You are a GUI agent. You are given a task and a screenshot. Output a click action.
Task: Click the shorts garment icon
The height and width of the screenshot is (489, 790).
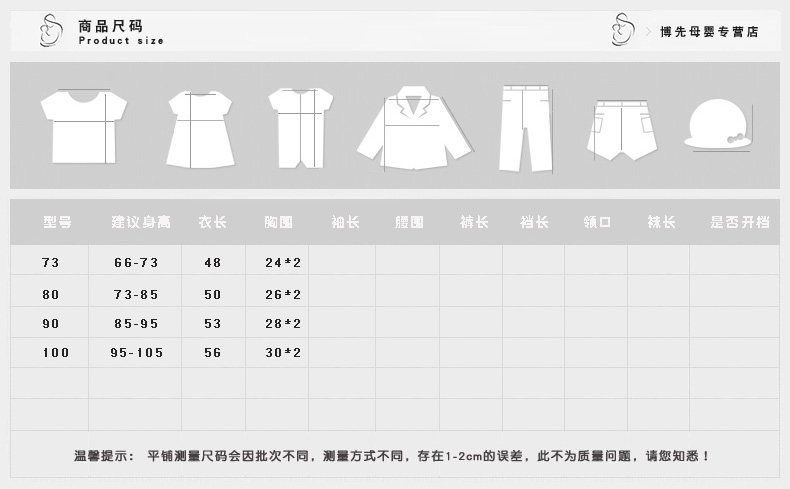[622, 130]
